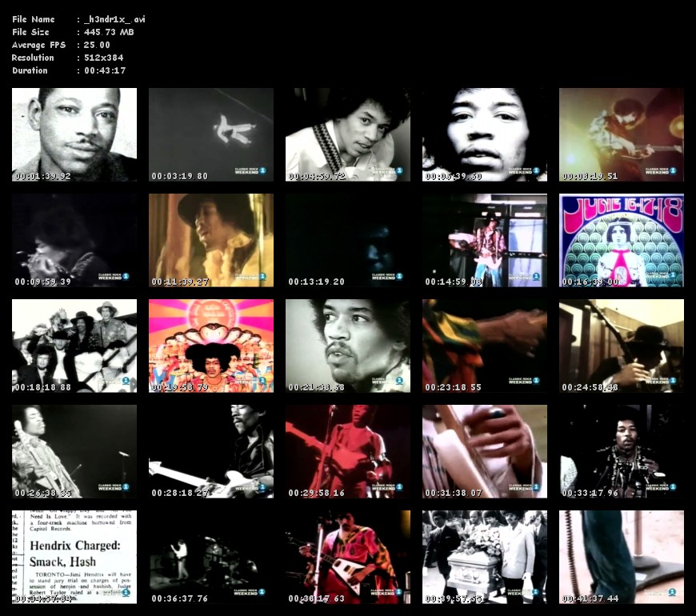The height and width of the screenshot is (616, 696).
Task: Click the File Name label
Action: coord(34,19)
